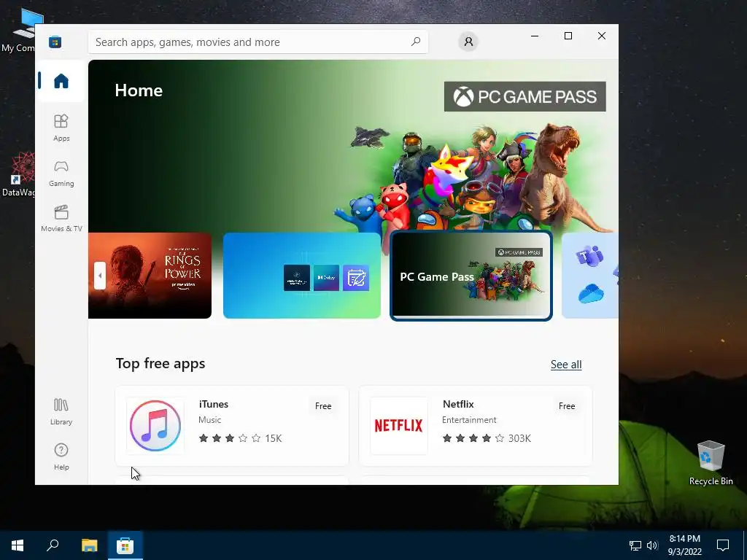
Task: Click the search magnifier icon in Store
Action: (x=415, y=42)
